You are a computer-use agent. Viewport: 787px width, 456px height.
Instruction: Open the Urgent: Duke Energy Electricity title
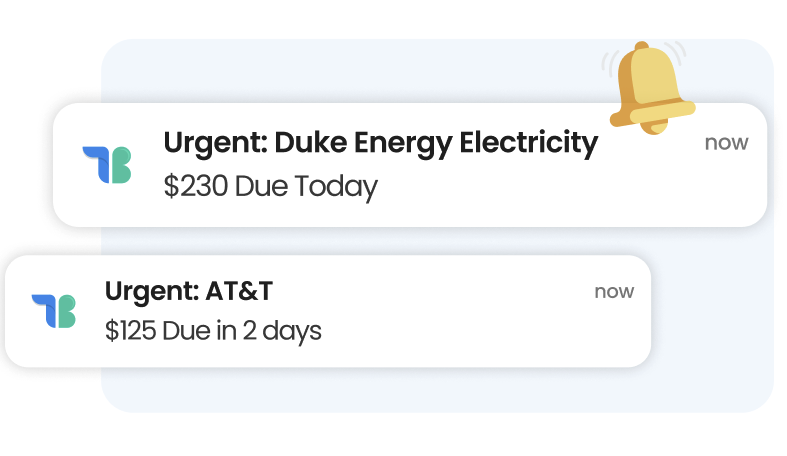click(x=380, y=143)
